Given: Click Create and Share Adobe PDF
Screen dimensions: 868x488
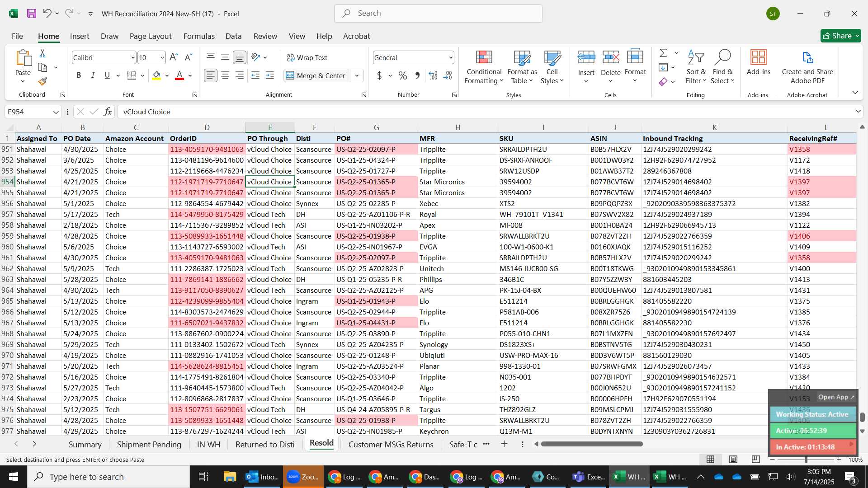Looking at the screenshot, I should pos(807,67).
